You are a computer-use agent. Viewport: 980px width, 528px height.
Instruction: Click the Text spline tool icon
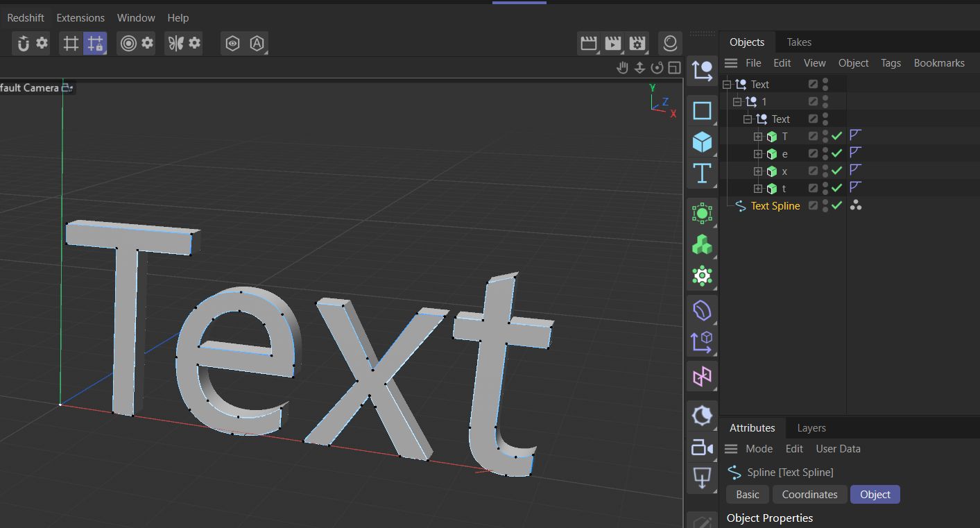[x=702, y=173]
